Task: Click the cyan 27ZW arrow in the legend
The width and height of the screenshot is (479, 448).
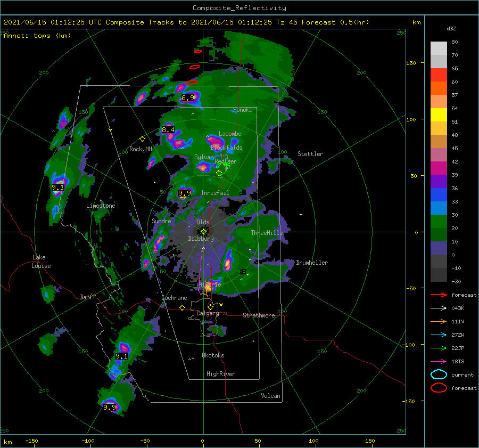Action: point(439,335)
